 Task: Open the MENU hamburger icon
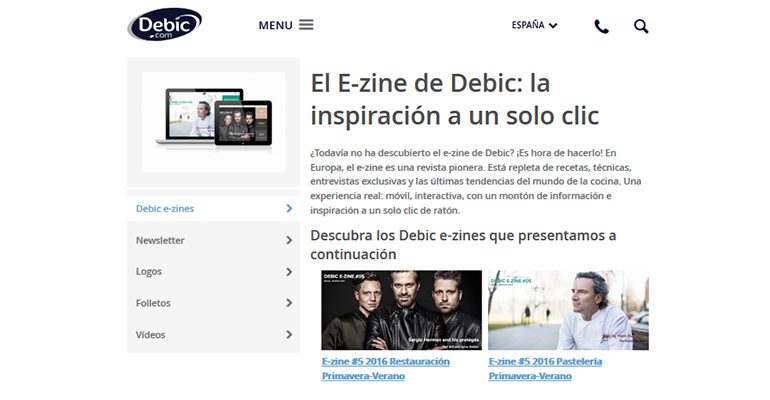(x=306, y=25)
